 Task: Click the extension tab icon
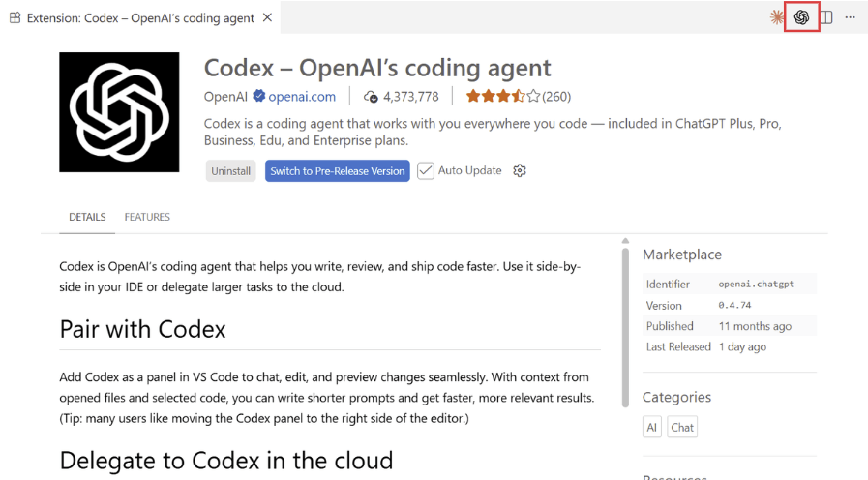point(15,17)
